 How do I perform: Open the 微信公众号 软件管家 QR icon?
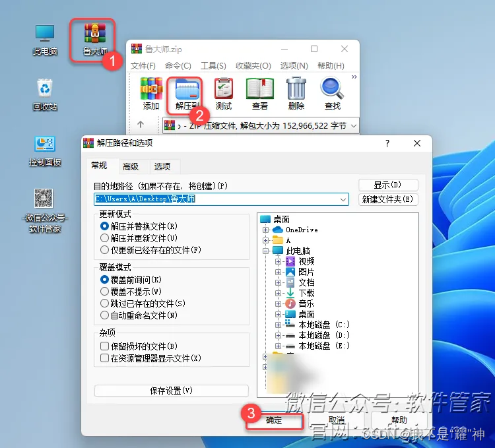pos(44,210)
